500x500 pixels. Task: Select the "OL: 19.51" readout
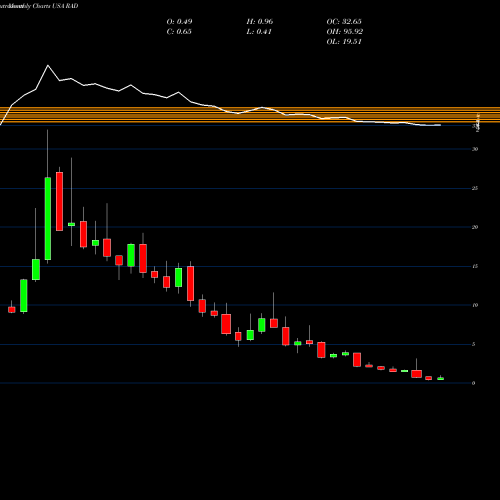pos(344,42)
